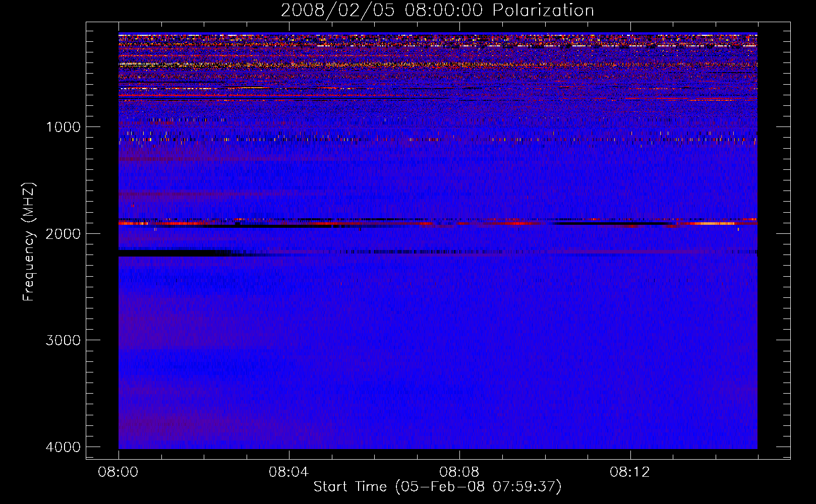This screenshot has width=816, height=504.
Task: Click the 2000 frequency tick label
Action: click(63, 234)
